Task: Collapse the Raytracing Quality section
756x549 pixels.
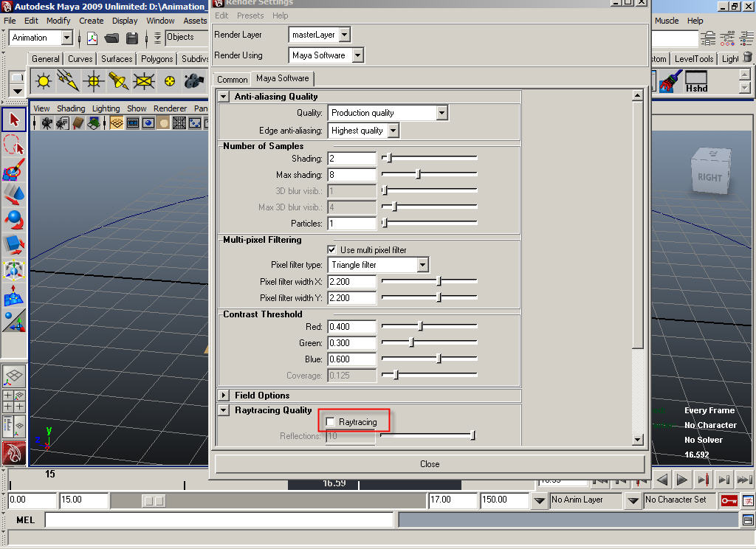Action: coord(224,410)
